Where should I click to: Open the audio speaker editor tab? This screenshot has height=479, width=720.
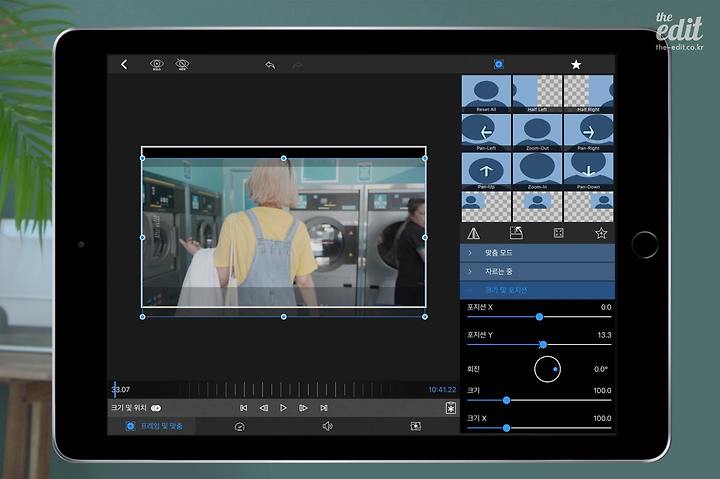point(327,427)
